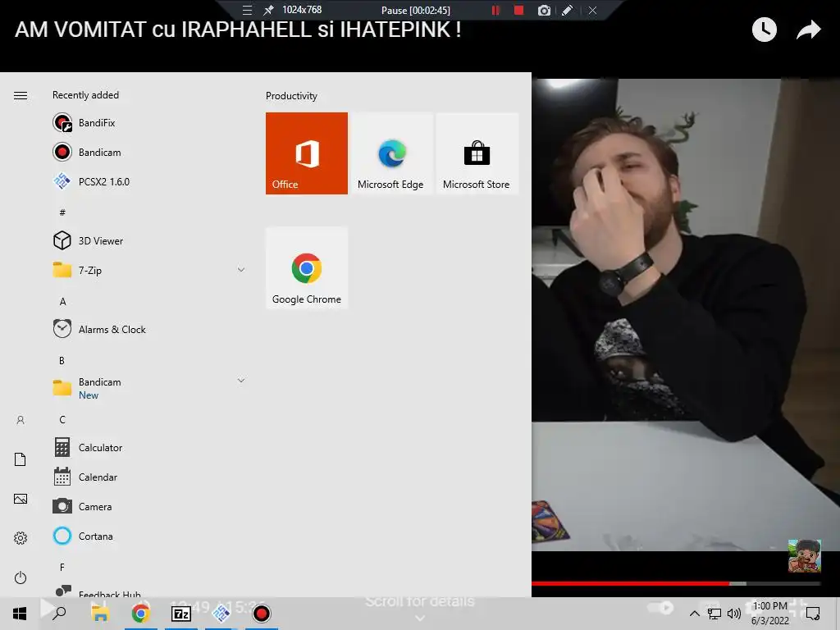The width and height of the screenshot is (840, 630).
Task: Open the notification center icon
Action: pyautogui.click(x=813, y=614)
